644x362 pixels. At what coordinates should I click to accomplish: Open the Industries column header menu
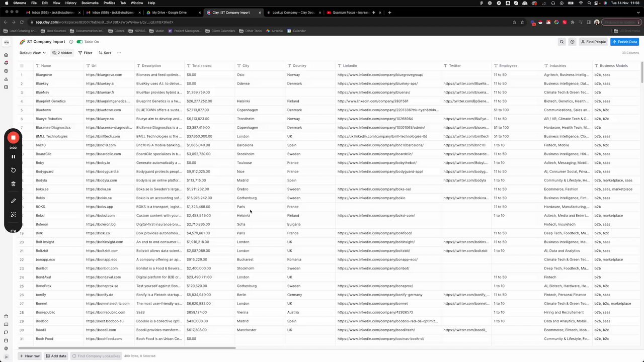[567, 66]
